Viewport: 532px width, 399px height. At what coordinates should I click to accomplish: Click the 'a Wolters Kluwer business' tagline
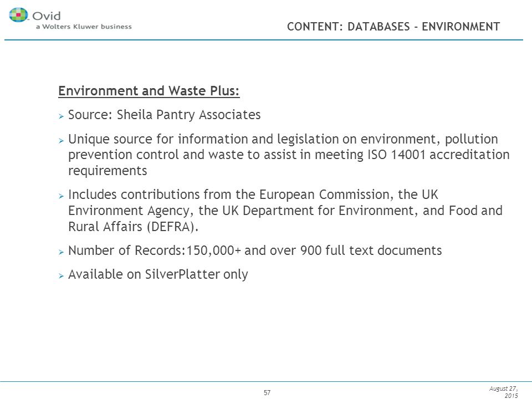pos(84,27)
